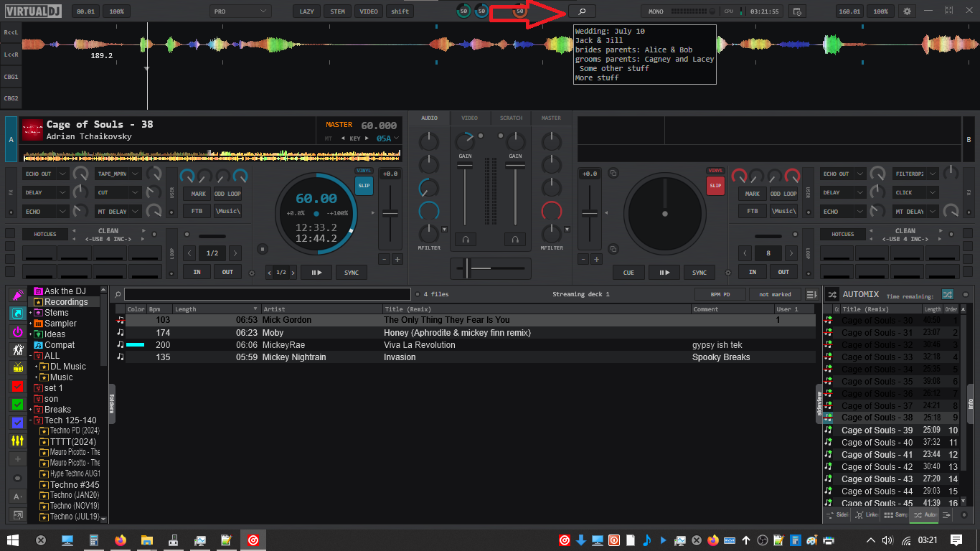
Task: Click deck B loop OUT button
Action: [783, 272]
